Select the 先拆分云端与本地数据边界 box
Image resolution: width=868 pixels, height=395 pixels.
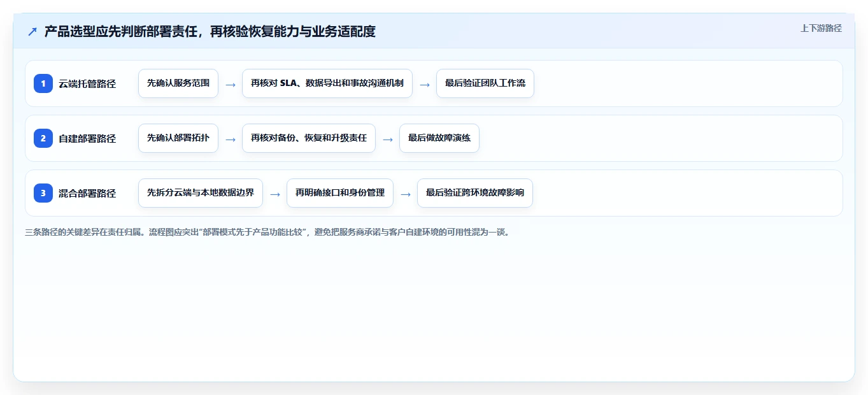tap(201, 193)
